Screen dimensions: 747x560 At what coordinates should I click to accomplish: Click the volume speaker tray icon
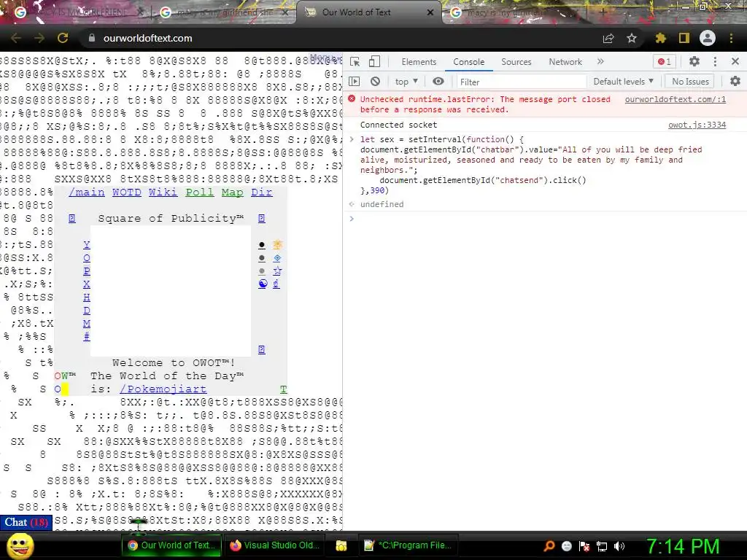(x=619, y=546)
